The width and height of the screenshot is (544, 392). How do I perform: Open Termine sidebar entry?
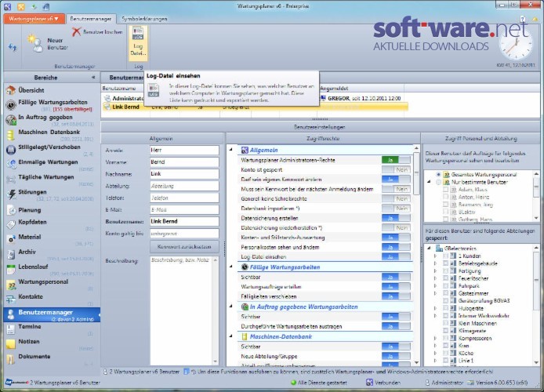(52, 329)
